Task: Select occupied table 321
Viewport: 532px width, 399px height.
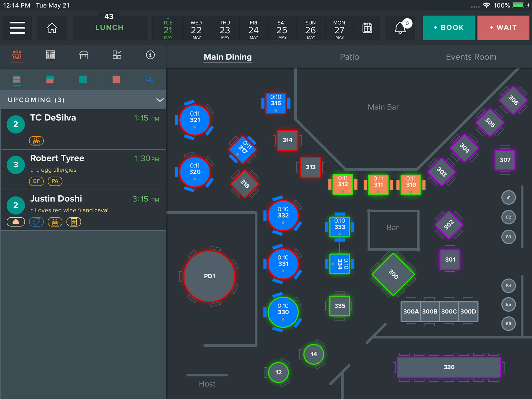Action: click(x=195, y=120)
